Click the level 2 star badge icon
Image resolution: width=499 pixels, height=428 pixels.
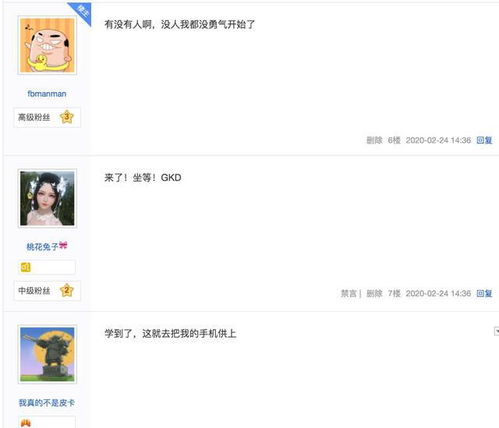click(x=67, y=290)
